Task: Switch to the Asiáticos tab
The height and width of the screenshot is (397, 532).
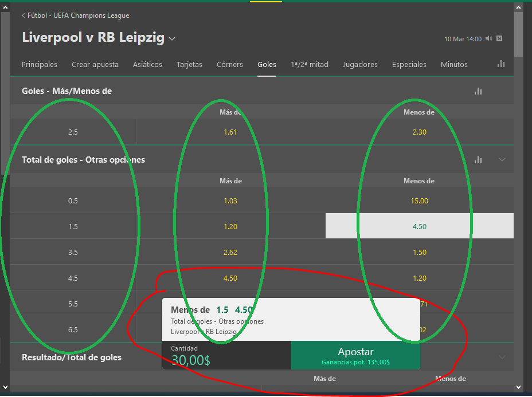Action: pyautogui.click(x=147, y=64)
